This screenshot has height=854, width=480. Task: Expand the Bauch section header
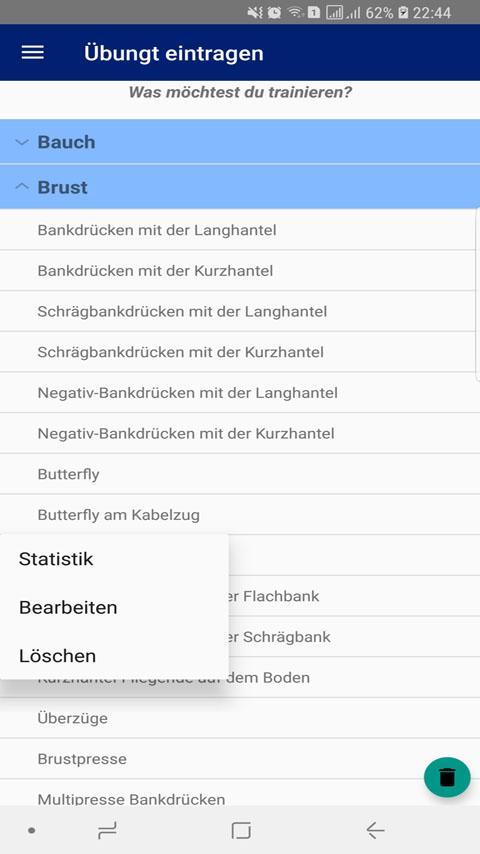coord(240,142)
